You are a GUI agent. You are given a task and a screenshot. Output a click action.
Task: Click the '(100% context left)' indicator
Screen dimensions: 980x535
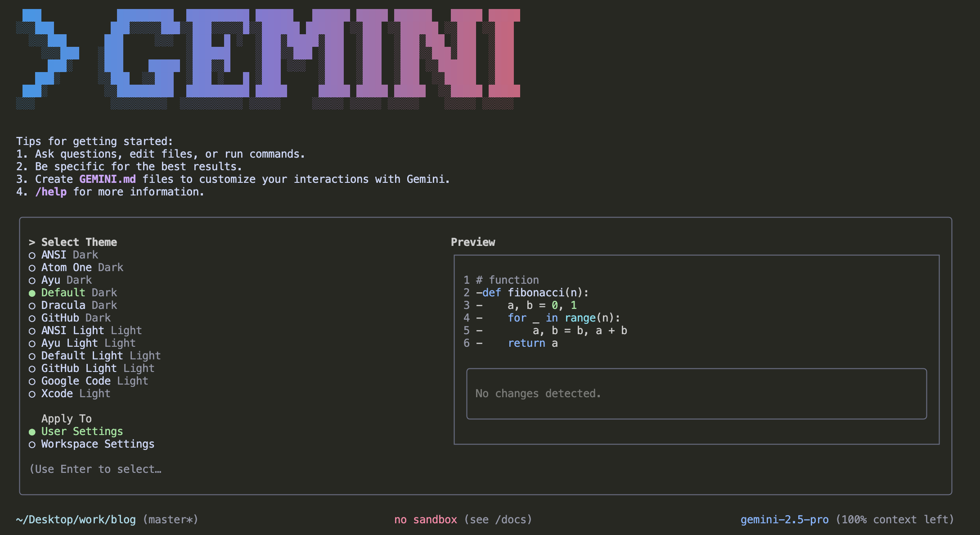click(895, 520)
